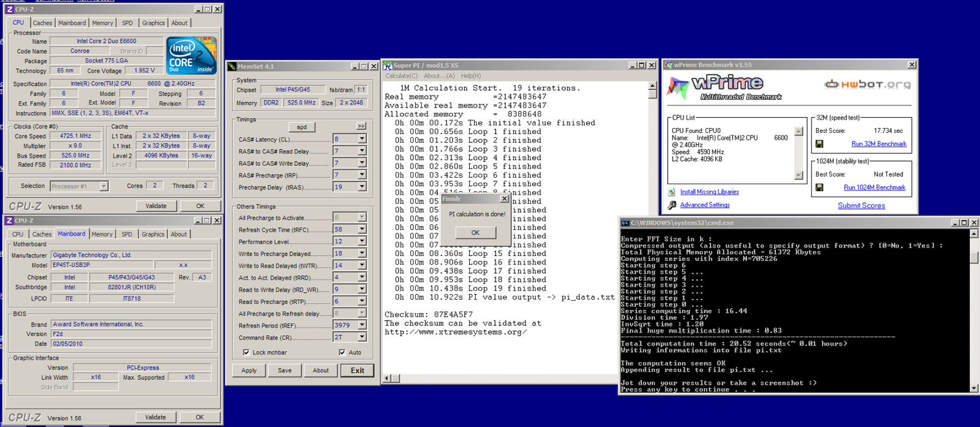Image resolution: width=980 pixels, height=427 pixels.
Task: Open the Performance Level dropdown
Action: (x=362, y=241)
